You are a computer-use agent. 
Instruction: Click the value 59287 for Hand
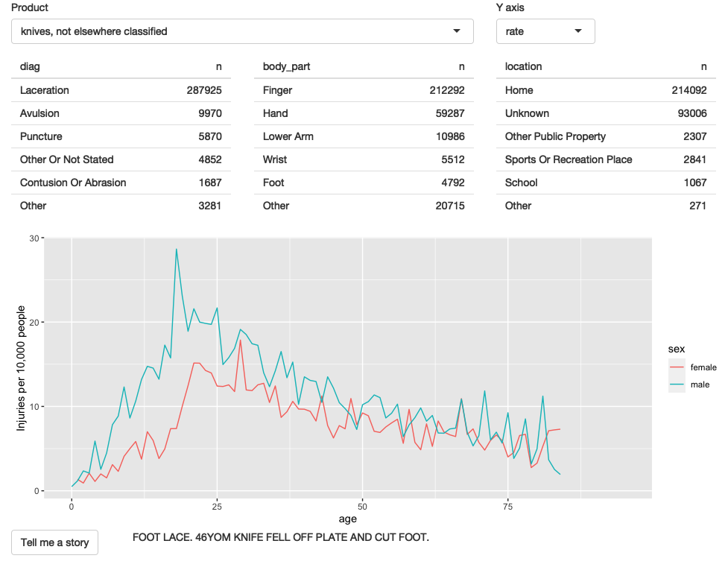coord(450,113)
